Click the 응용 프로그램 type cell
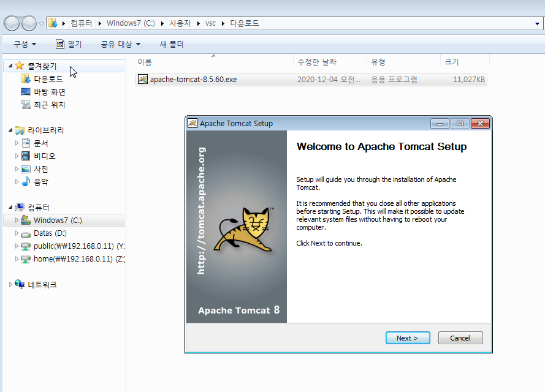The image size is (545, 392). [394, 80]
